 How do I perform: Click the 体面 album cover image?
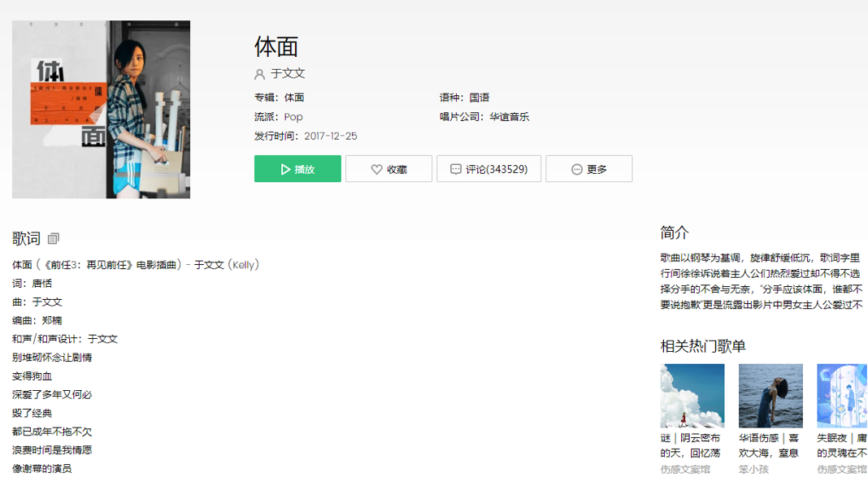pos(102,110)
